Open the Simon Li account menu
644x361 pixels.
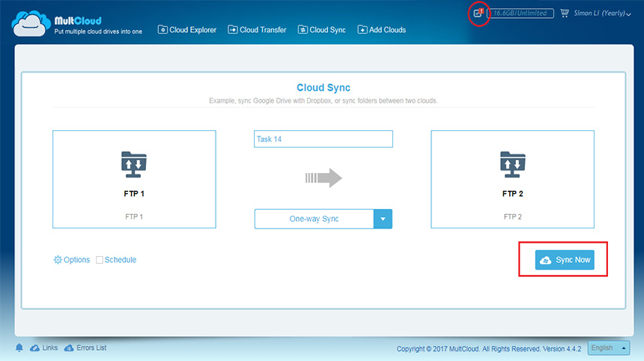point(602,13)
